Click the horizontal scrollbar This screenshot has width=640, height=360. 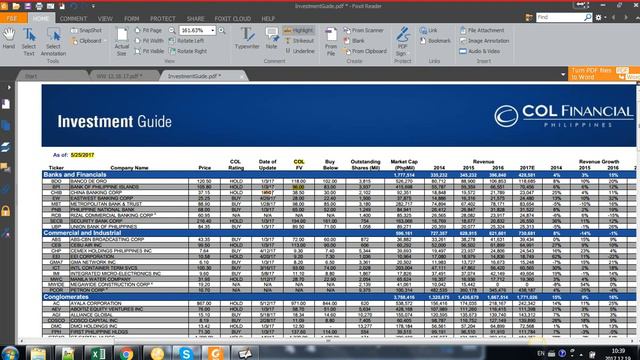click(x=327, y=341)
